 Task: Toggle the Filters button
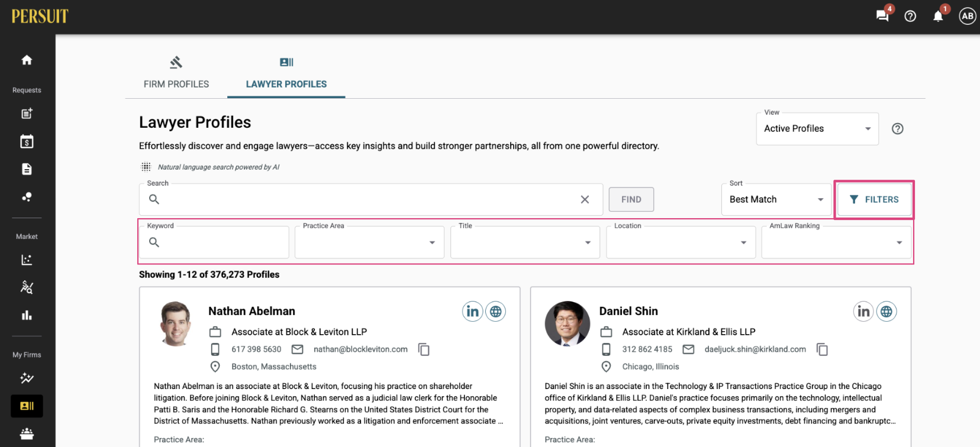874,200
